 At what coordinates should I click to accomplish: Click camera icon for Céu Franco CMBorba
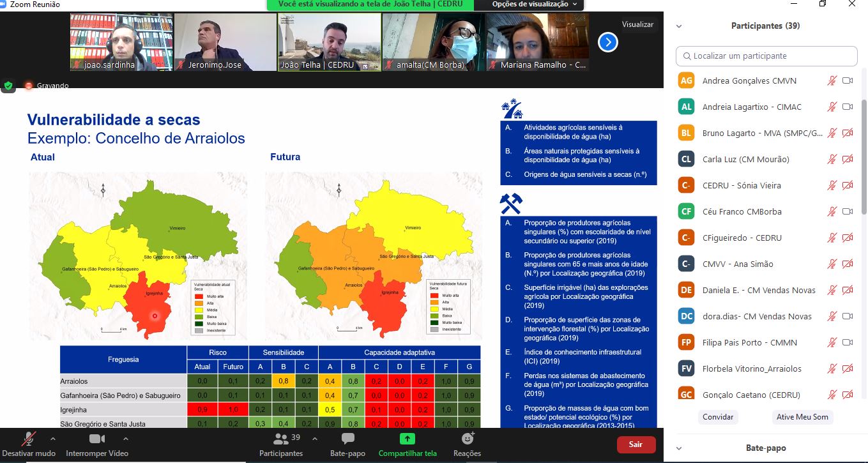(848, 211)
